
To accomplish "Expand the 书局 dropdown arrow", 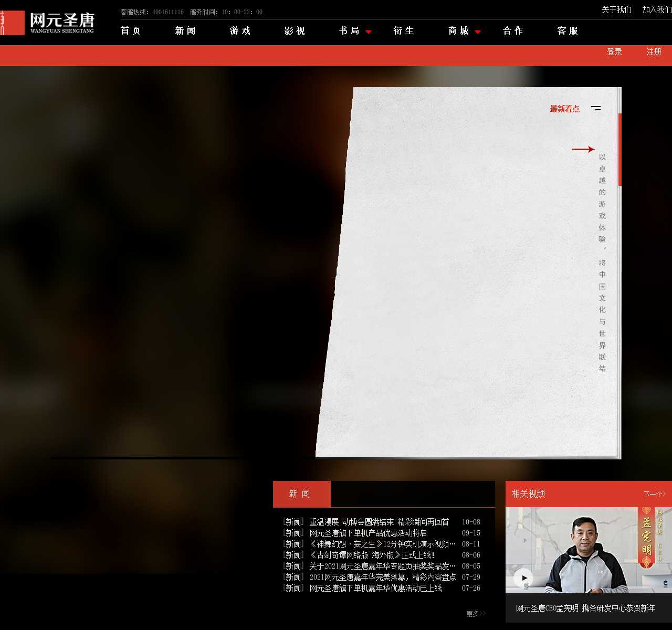I will [x=369, y=32].
